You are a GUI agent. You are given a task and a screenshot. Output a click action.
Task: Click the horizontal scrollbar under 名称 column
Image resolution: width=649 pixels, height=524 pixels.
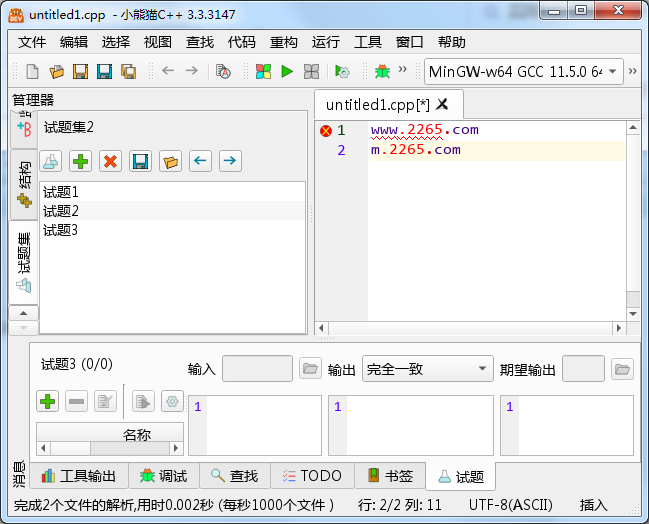tap(110, 449)
